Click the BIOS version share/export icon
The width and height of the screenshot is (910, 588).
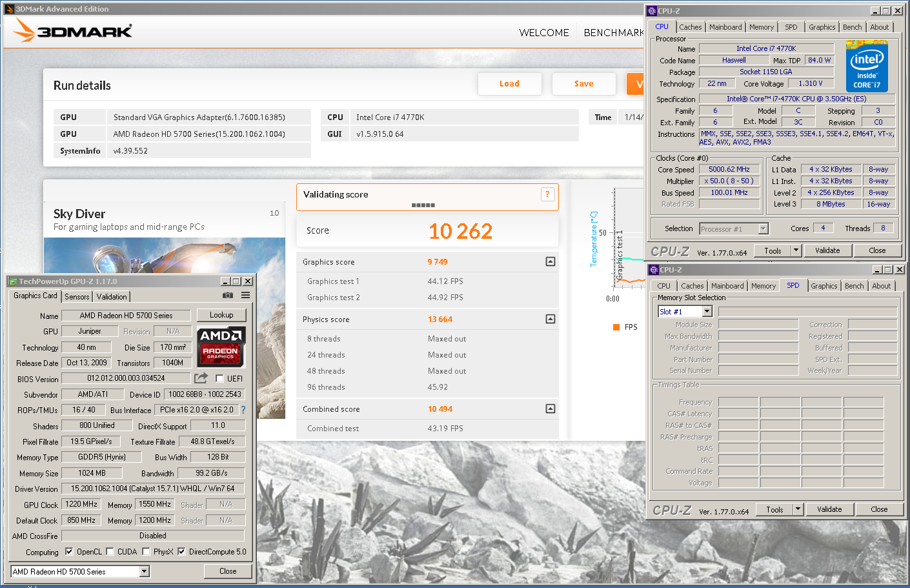click(x=201, y=378)
